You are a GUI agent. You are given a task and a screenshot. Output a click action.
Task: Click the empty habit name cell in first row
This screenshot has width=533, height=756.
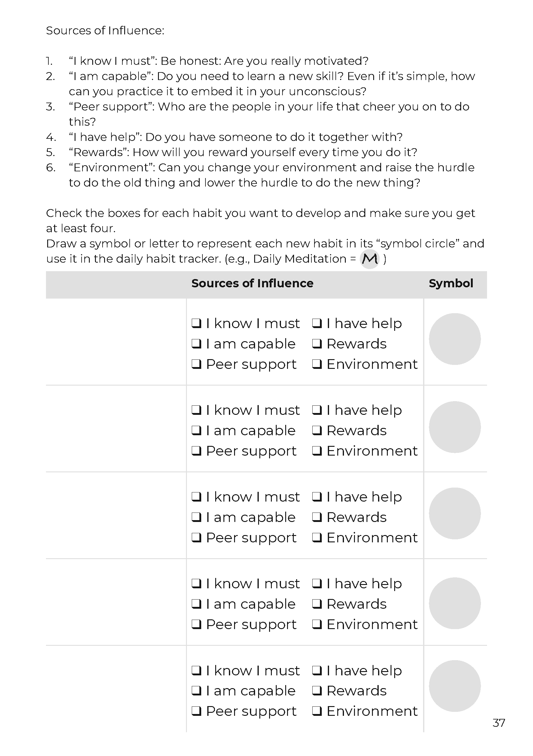116,342
